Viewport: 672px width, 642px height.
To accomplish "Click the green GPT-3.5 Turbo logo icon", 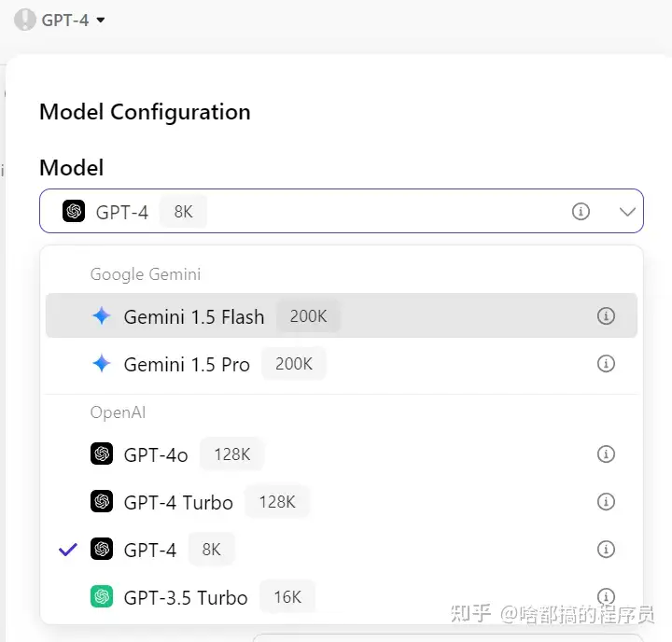I will click(102, 596).
